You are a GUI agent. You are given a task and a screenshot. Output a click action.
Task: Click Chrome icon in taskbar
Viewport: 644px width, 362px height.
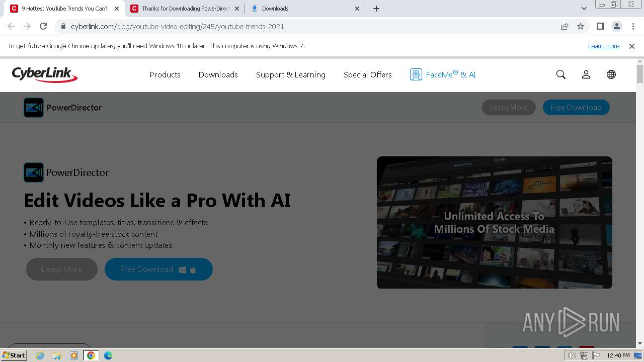pyautogui.click(x=91, y=355)
